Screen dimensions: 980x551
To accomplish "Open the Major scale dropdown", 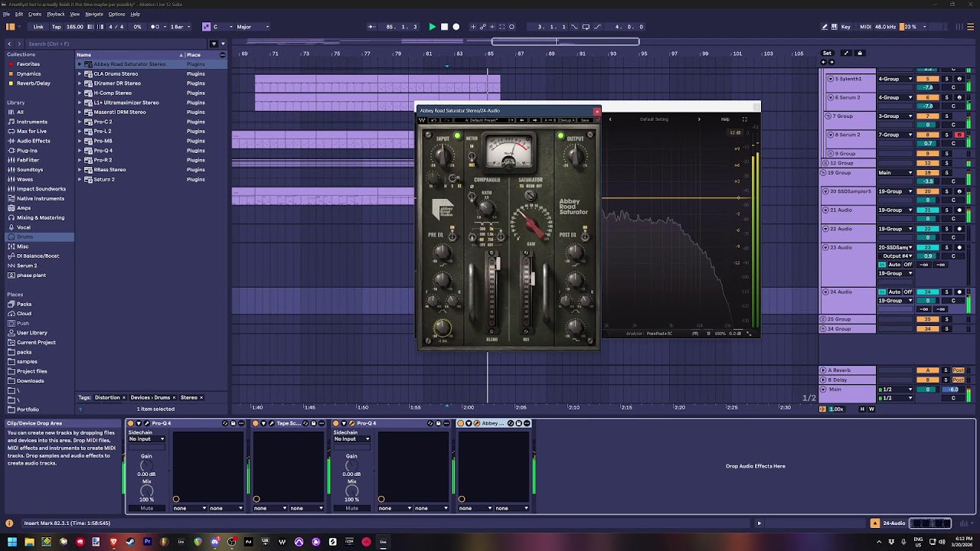I will coord(251,27).
